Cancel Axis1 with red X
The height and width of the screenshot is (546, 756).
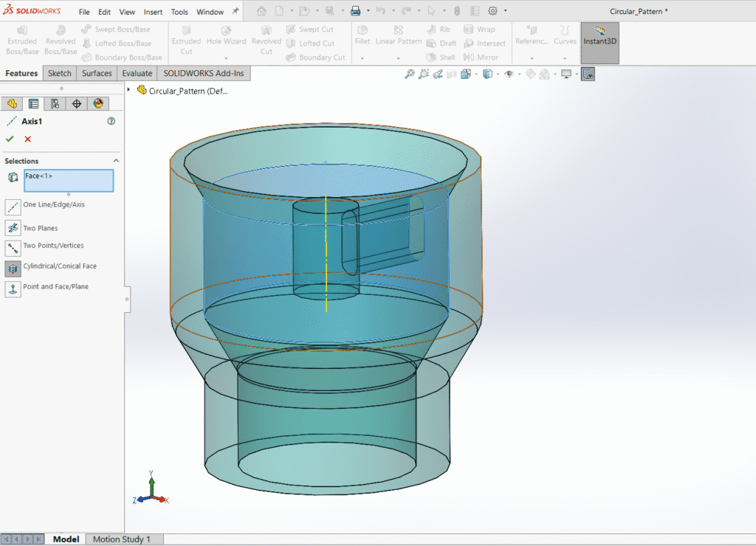[x=27, y=139]
